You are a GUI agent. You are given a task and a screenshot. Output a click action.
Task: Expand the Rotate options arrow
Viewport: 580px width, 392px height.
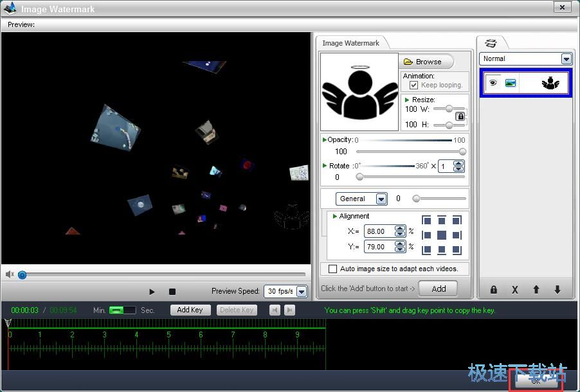click(x=324, y=166)
